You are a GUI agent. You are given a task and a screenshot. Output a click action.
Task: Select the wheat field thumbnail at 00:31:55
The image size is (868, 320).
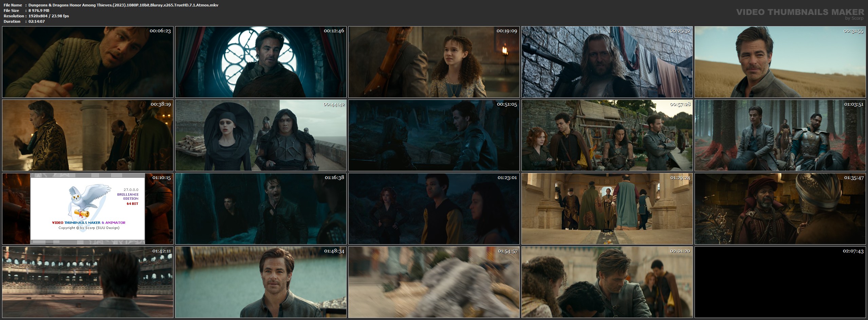[x=780, y=62]
